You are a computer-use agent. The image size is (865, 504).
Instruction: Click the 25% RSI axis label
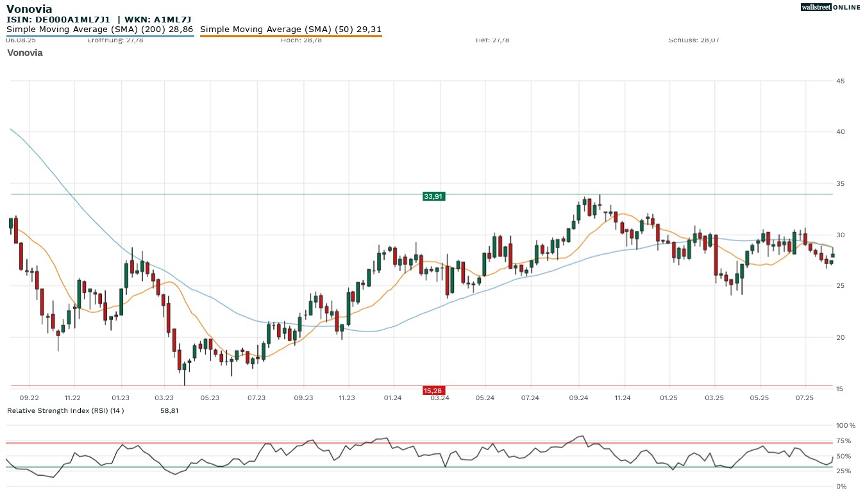(x=843, y=471)
